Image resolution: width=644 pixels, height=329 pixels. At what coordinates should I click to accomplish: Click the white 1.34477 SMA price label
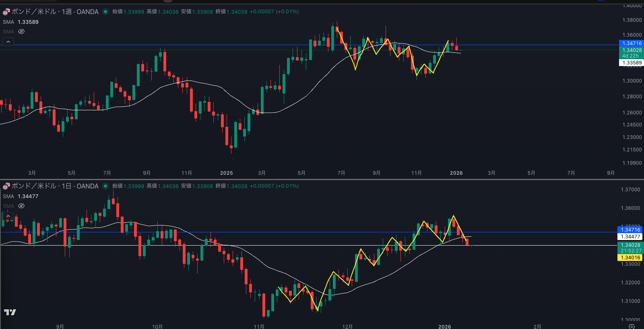click(630, 237)
